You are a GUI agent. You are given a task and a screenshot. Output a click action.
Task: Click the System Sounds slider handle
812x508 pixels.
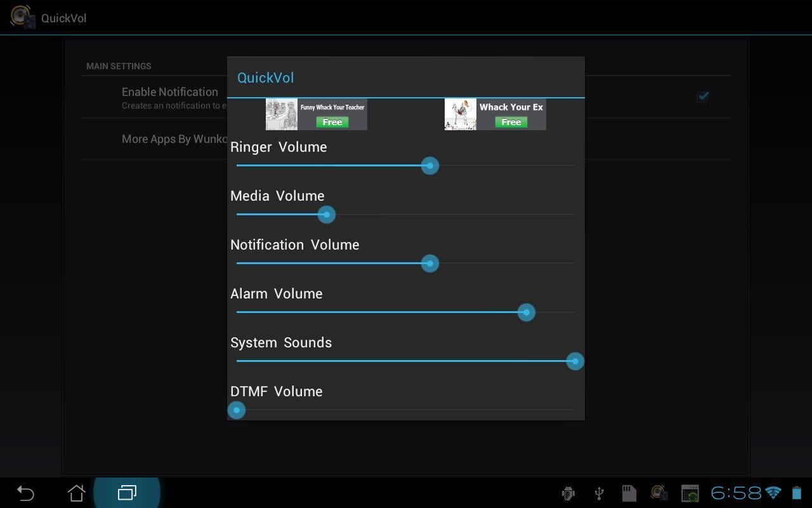(x=575, y=361)
